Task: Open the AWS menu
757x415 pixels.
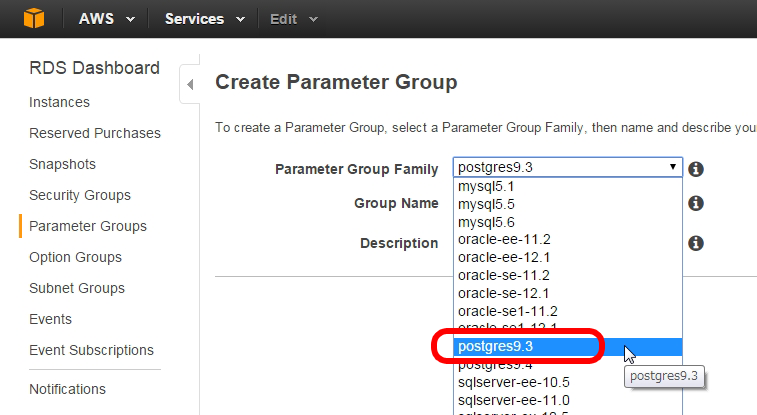Action: 107,19
